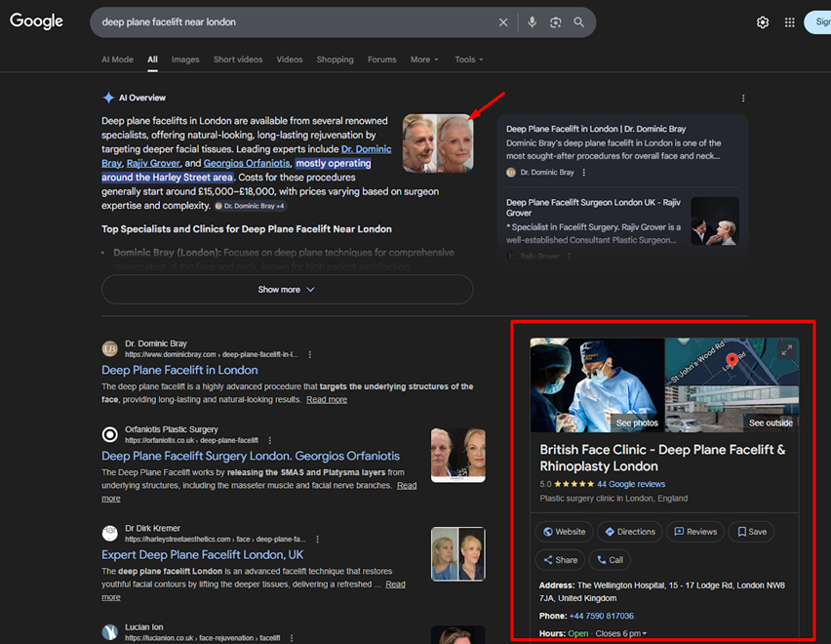Viewport: 831px width, 644px height.
Task: Open Google settings gear icon
Action: [x=763, y=22]
